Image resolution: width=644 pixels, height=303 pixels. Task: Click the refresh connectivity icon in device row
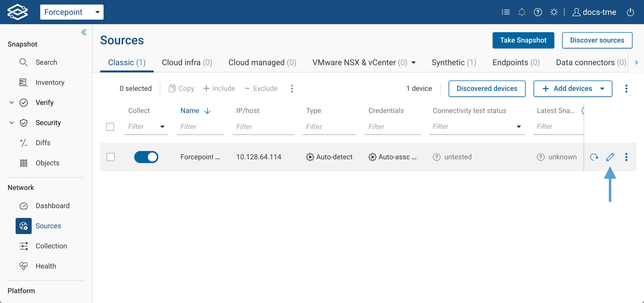pyautogui.click(x=594, y=157)
